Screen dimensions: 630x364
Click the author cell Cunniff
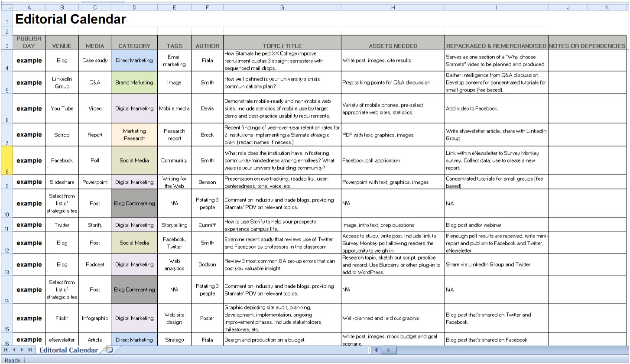click(x=207, y=225)
